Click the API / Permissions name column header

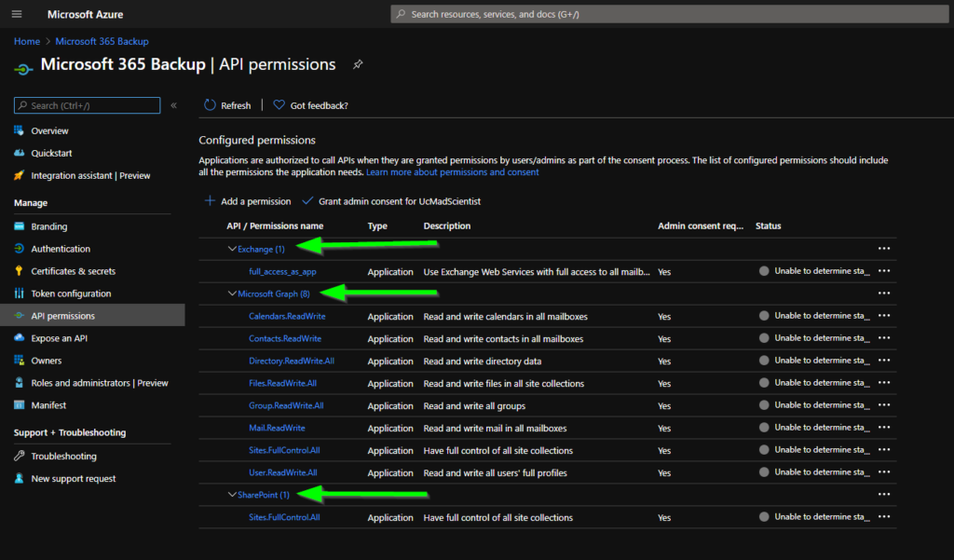[275, 225]
